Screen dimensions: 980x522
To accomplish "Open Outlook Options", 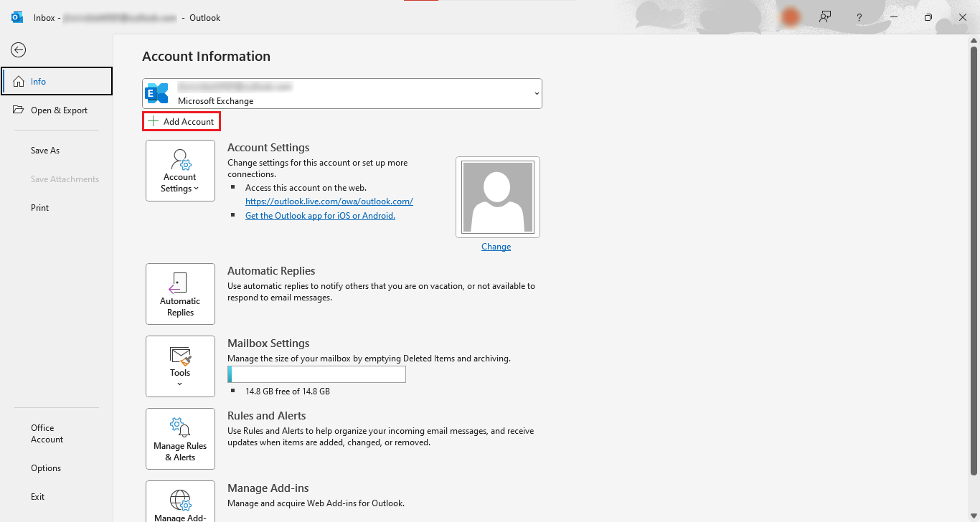I will click(46, 468).
